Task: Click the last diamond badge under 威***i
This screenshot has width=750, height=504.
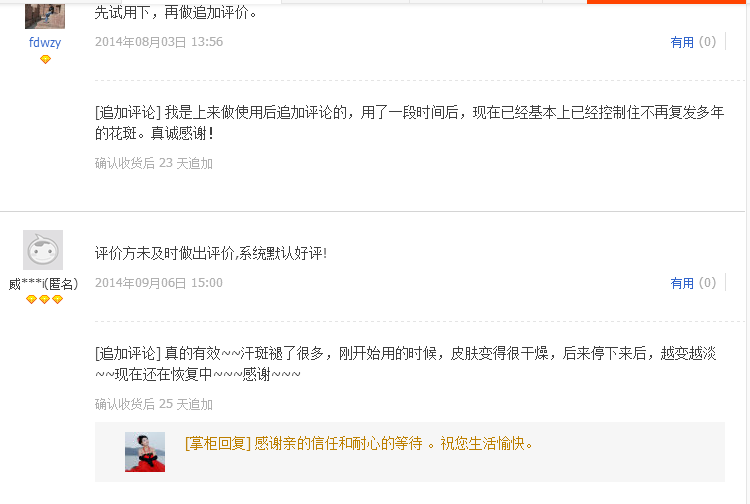Action: point(57,299)
